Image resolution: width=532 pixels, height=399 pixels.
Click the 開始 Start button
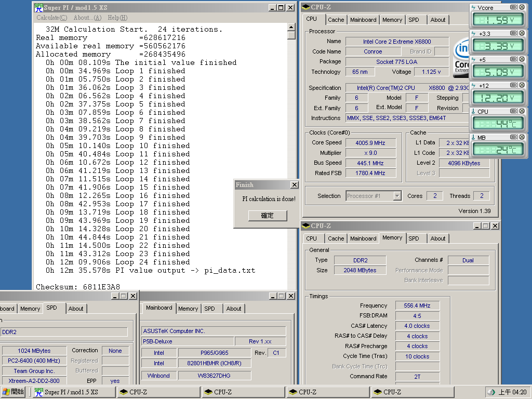pos(13,392)
